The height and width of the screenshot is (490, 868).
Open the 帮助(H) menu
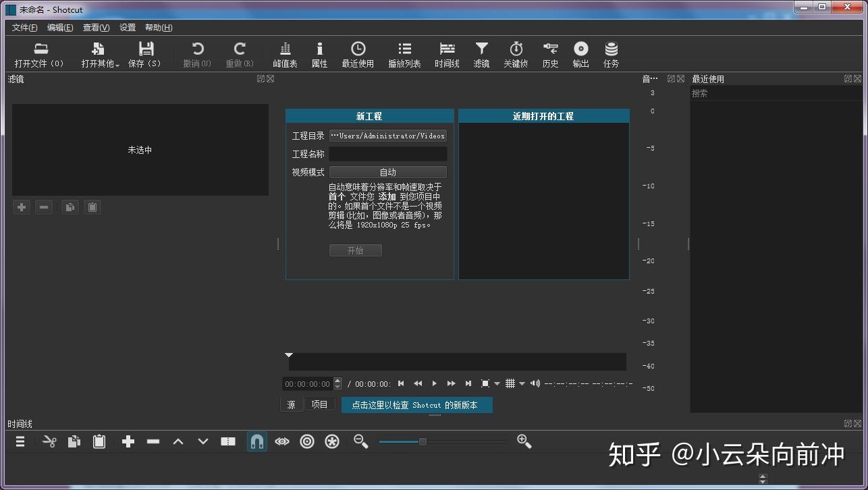pyautogui.click(x=159, y=28)
